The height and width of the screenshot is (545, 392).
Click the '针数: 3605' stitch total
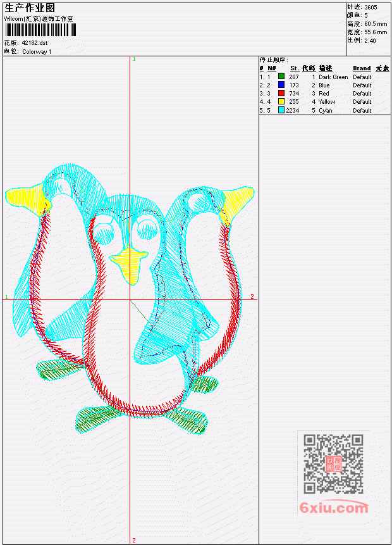362,7
